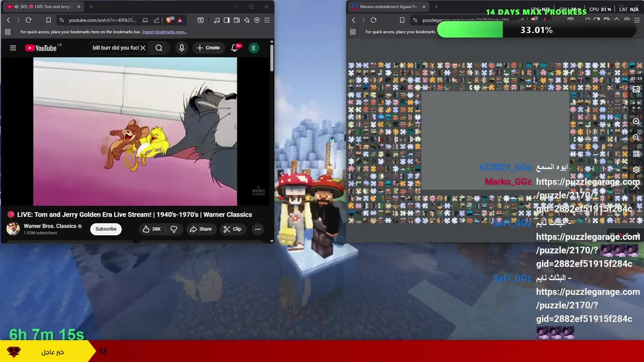Viewport: 644px width, 362px height.
Task: Go back in the puzzle browser window
Action: tap(353, 20)
